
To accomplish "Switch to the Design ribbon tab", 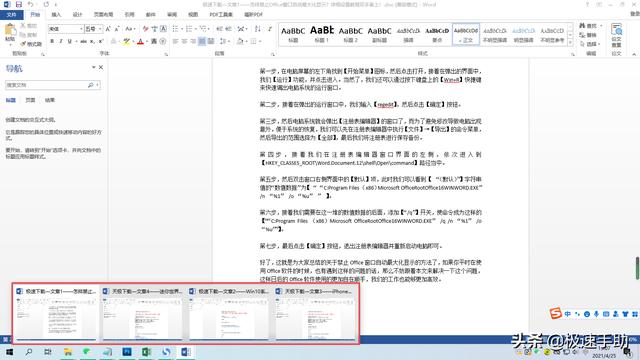I will pos(77,15).
